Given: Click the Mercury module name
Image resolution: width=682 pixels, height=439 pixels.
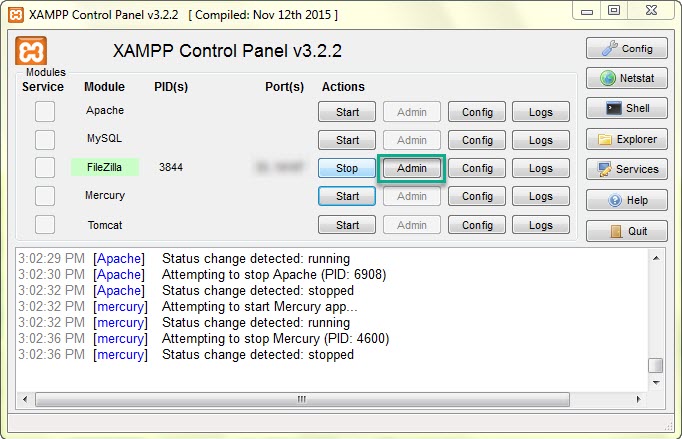Looking at the screenshot, I should pos(105,195).
